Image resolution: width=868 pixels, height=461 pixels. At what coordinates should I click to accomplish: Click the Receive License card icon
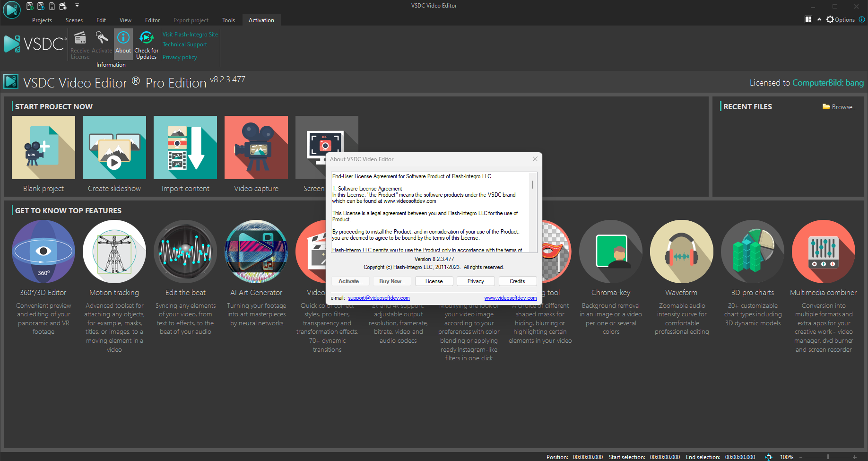click(x=80, y=38)
